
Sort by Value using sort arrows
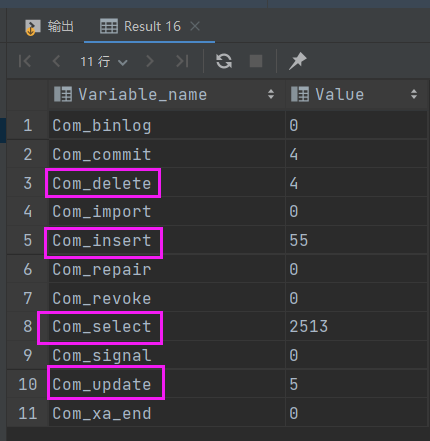pos(414,94)
